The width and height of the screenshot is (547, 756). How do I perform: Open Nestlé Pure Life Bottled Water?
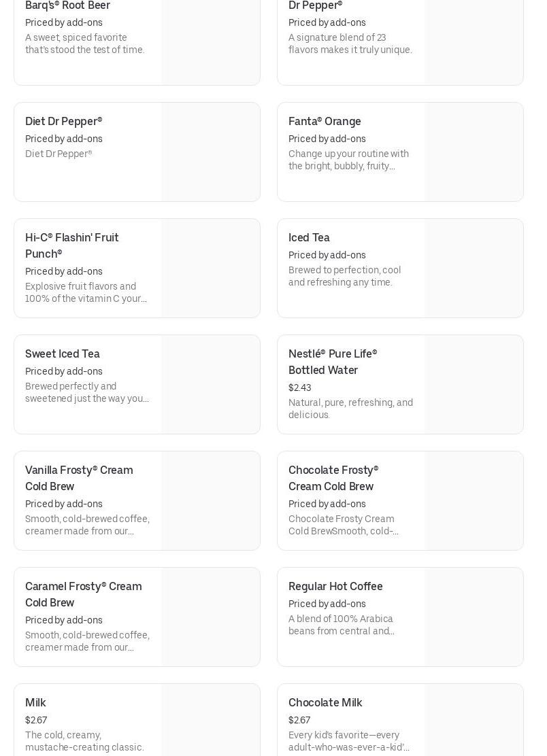point(332,362)
